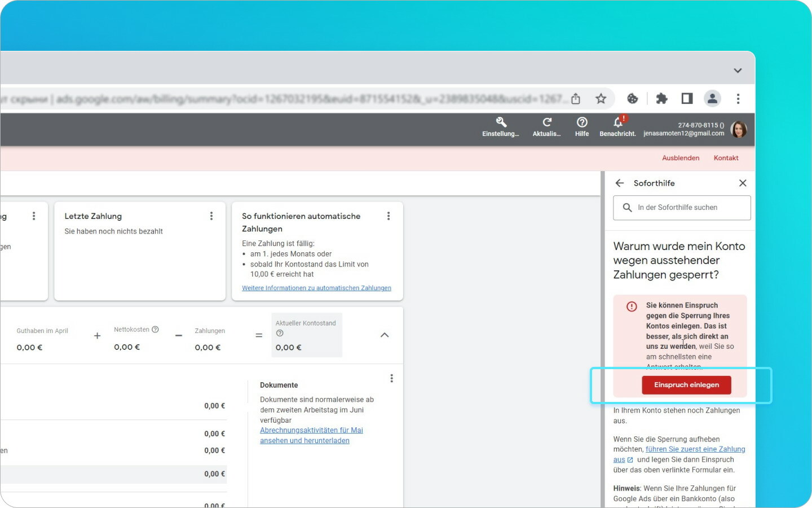Click the Nettokosten 0,00 € amount
812x508 pixels.
pyautogui.click(x=127, y=347)
